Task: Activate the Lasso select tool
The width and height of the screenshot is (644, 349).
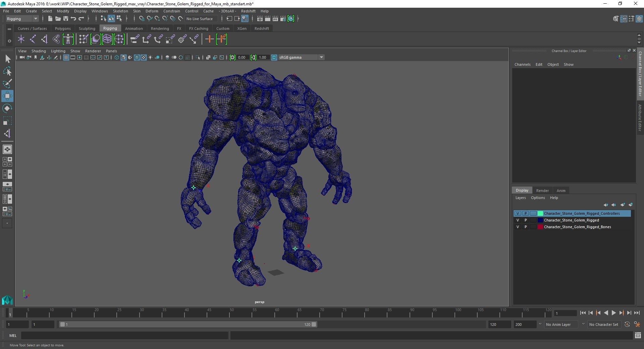Action: pyautogui.click(x=7, y=71)
